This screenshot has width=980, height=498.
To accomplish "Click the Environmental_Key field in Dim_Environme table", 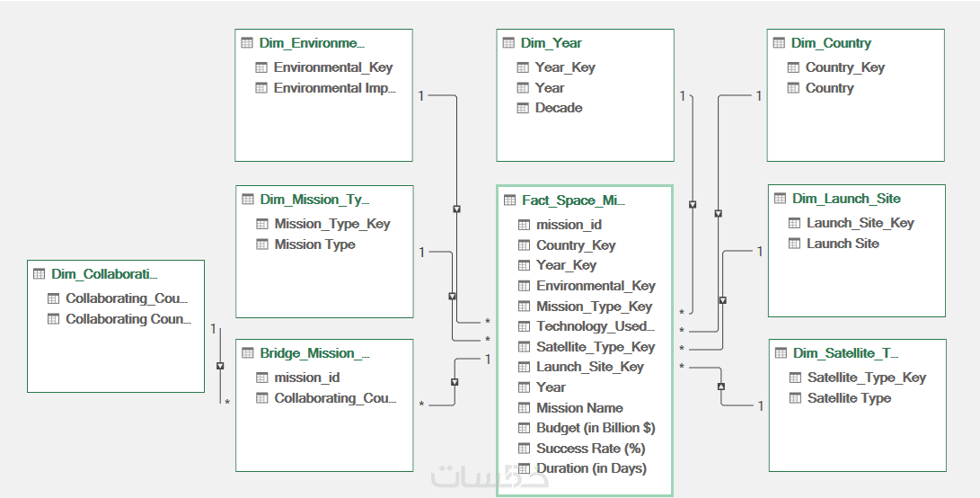I will tap(333, 67).
